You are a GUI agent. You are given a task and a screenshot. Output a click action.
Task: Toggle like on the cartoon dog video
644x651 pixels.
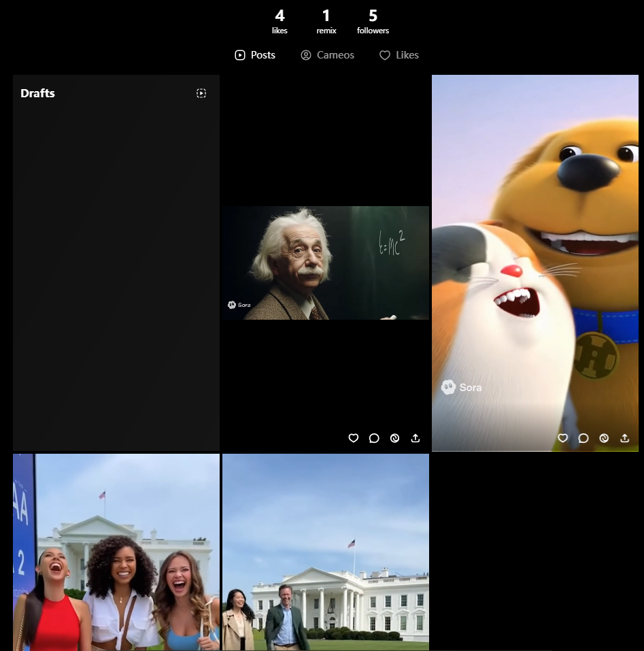(x=562, y=438)
